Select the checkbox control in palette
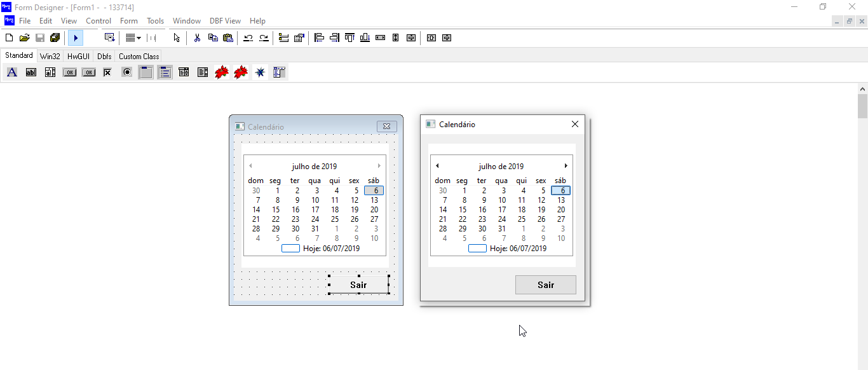 (107, 72)
